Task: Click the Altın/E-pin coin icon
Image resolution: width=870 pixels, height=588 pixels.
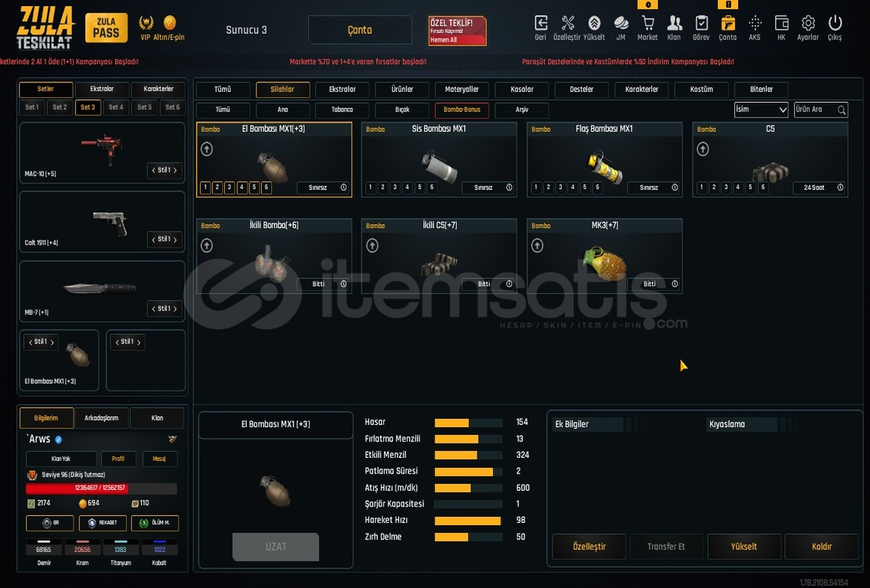Action: click(170, 23)
